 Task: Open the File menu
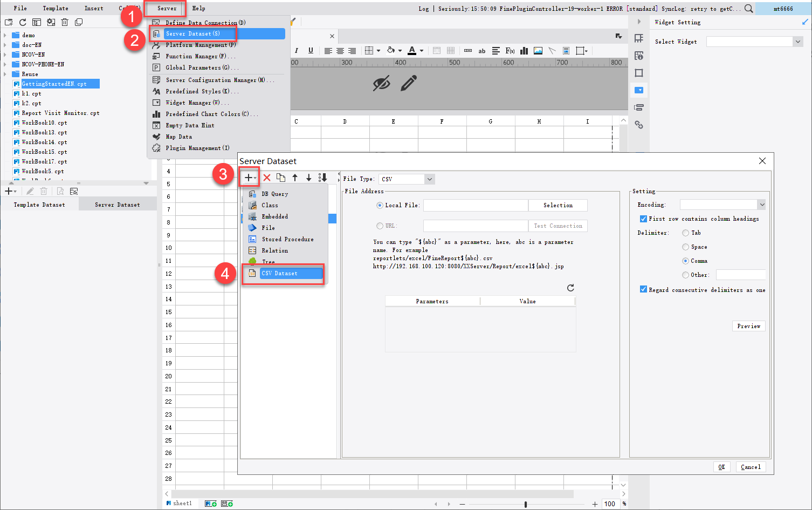(x=20, y=8)
